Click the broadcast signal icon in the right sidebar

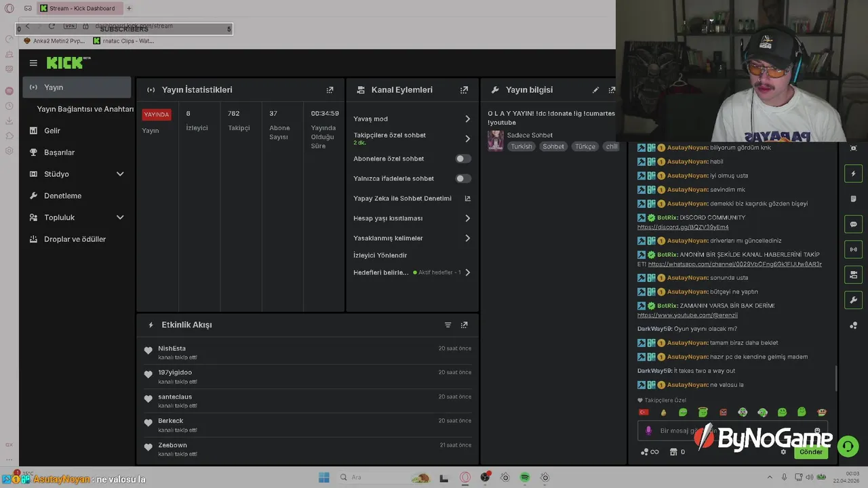(x=854, y=249)
